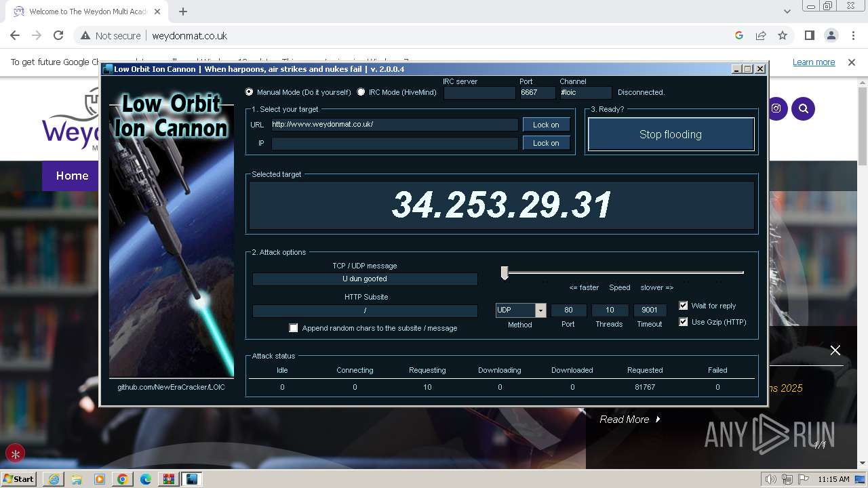
Task: Go back in Chrome
Action: 15,35
